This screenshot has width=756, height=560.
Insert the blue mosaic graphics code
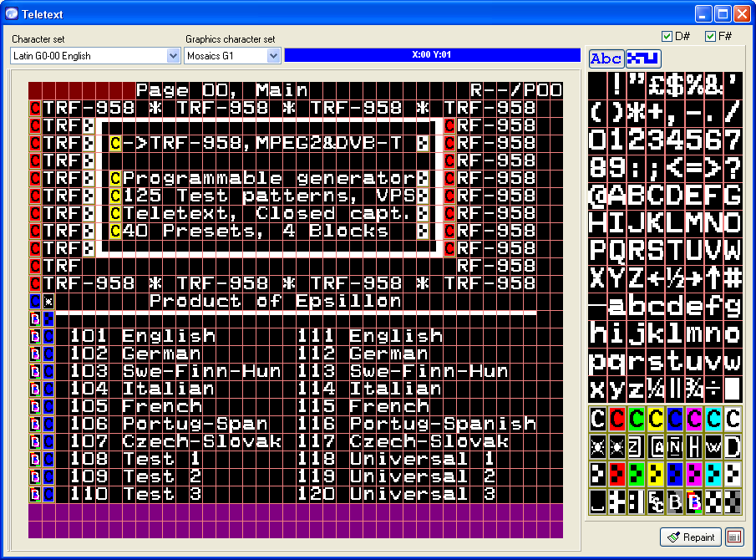click(x=675, y=475)
